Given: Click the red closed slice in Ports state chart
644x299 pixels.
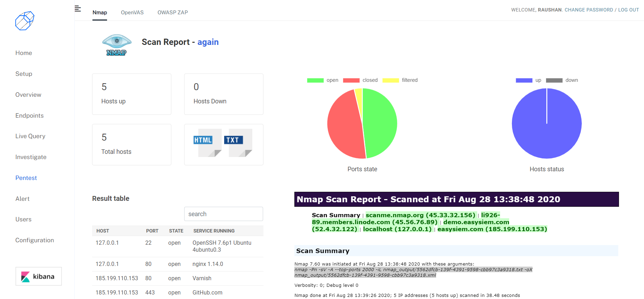Looking at the screenshot, I should [344, 125].
